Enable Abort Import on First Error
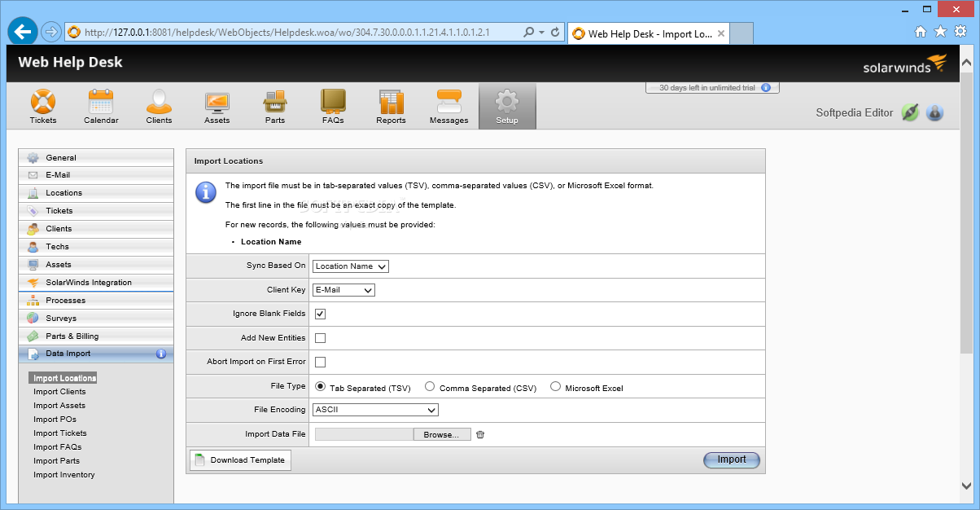 [x=320, y=362]
